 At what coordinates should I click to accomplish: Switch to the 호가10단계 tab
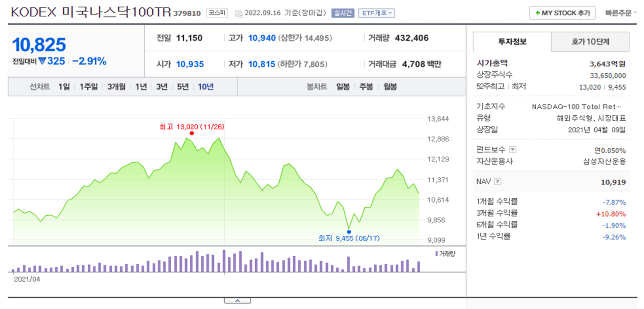point(590,42)
